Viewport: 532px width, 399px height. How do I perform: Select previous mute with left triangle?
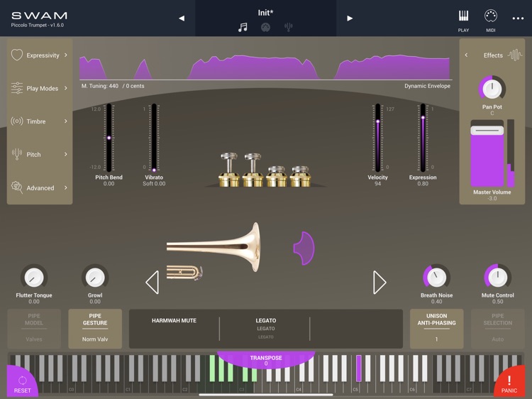(152, 282)
